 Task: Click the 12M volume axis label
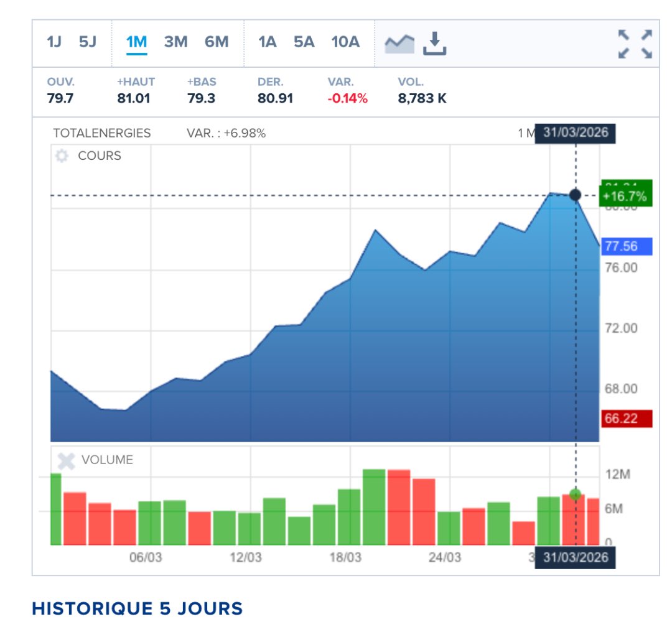point(618,475)
